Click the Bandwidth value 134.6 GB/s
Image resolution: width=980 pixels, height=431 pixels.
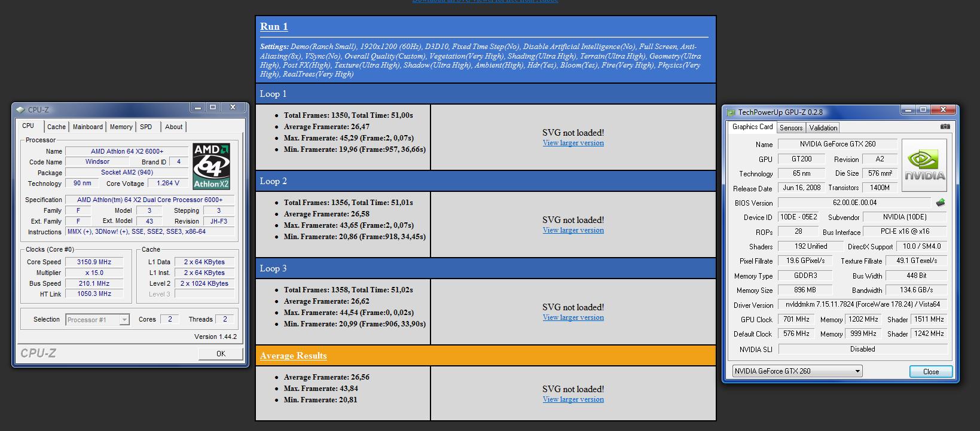pyautogui.click(x=916, y=290)
